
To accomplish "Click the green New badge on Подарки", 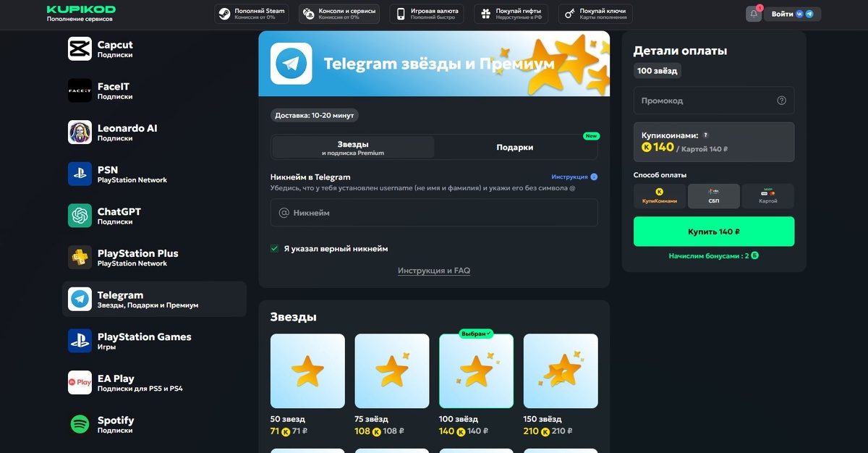I will (592, 136).
